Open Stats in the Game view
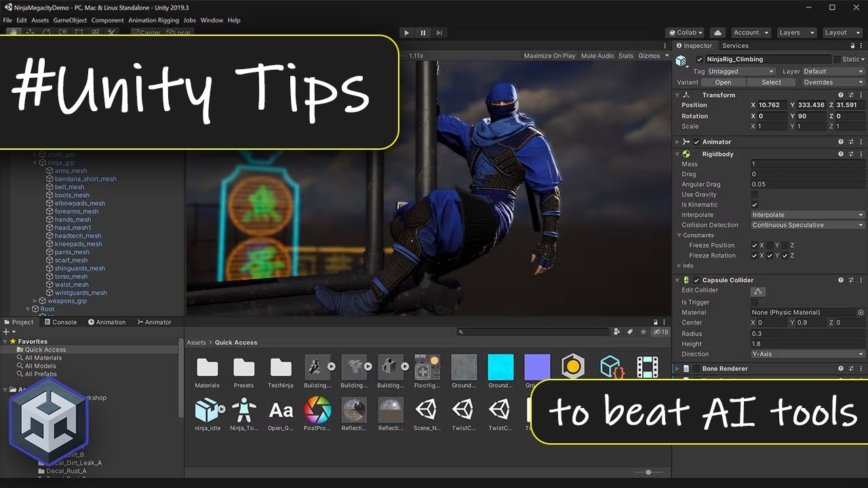The width and height of the screenshot is (868, 488). tap(626, 56)
